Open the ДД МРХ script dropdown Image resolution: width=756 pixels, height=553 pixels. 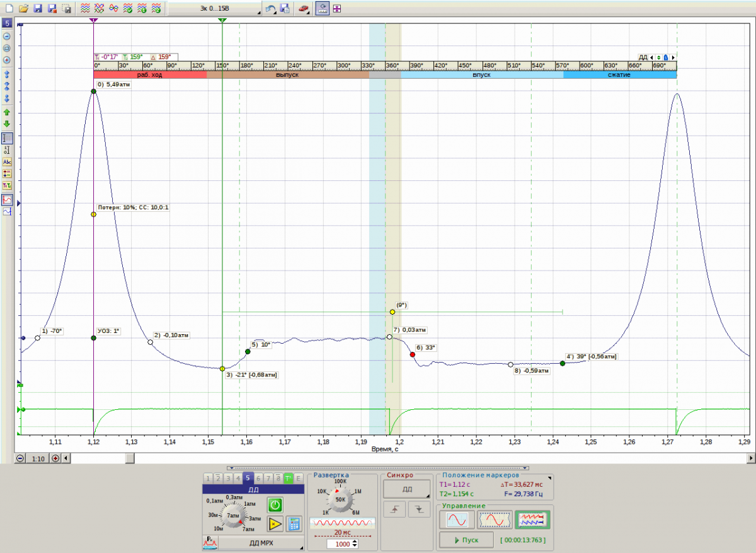(x=261, y=542)
